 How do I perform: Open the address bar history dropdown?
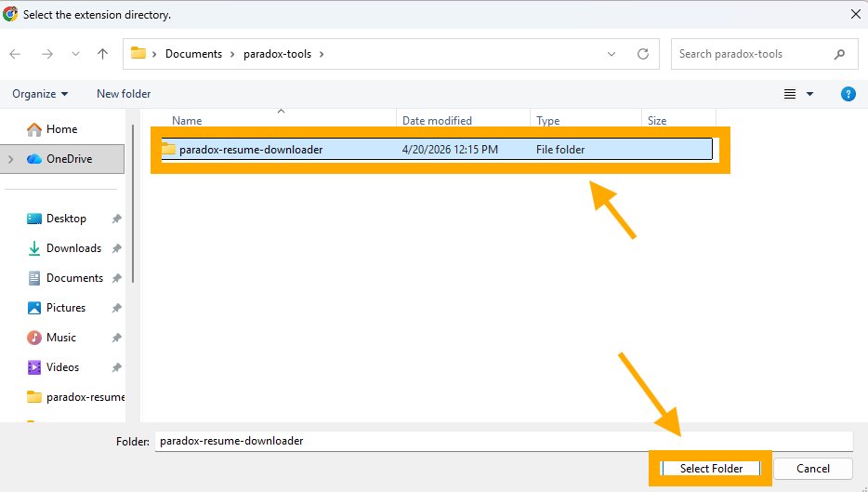tap(612, 54)
